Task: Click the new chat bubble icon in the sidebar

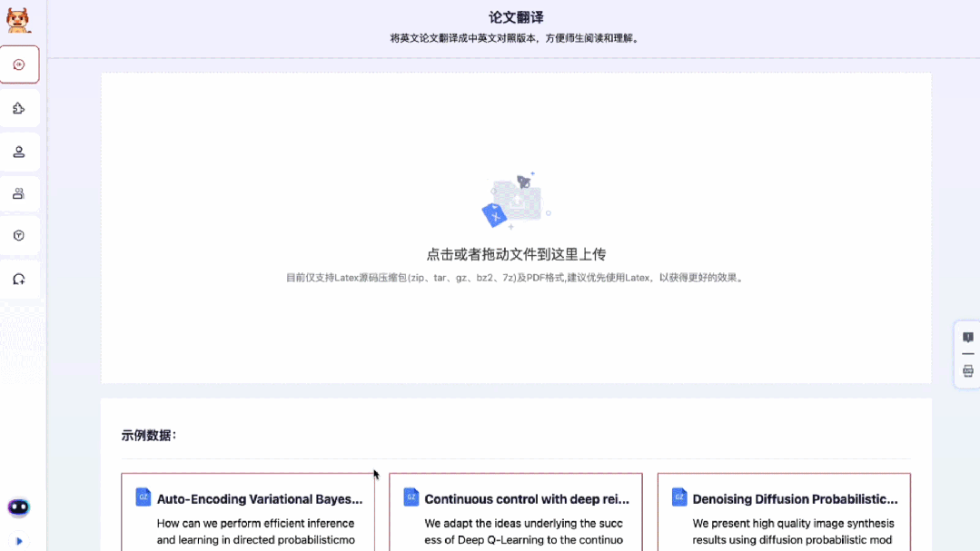Action: click(x=20, y=279)
